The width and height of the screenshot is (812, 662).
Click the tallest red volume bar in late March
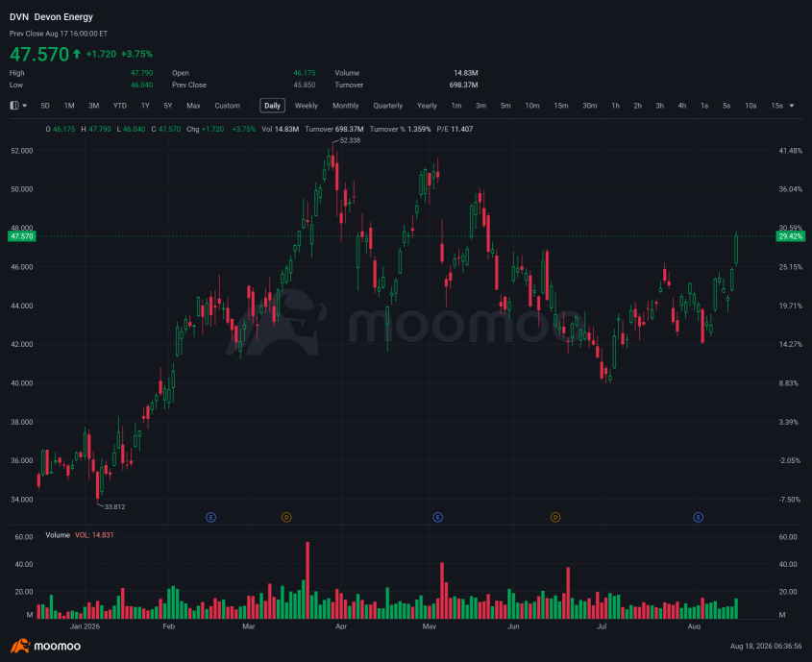[x=308, y=580]
